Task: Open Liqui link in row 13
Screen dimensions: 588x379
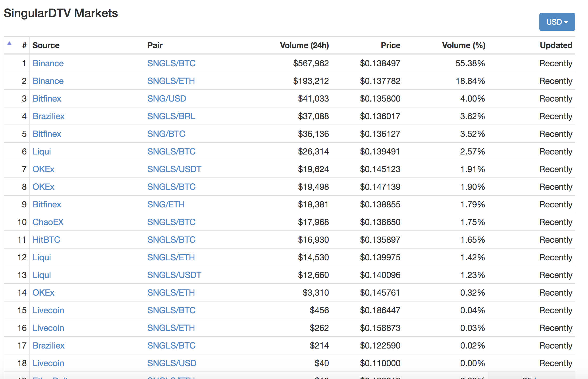Action: (42, 275)
